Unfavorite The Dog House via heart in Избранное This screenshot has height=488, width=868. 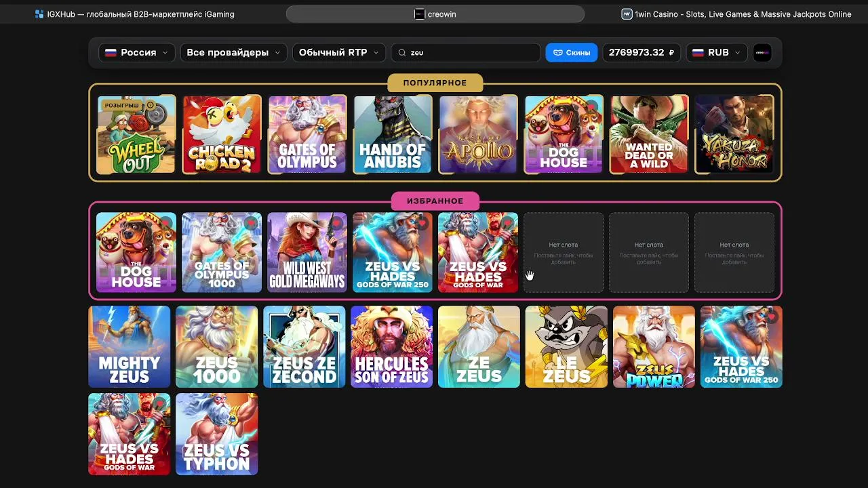[166, 223]
